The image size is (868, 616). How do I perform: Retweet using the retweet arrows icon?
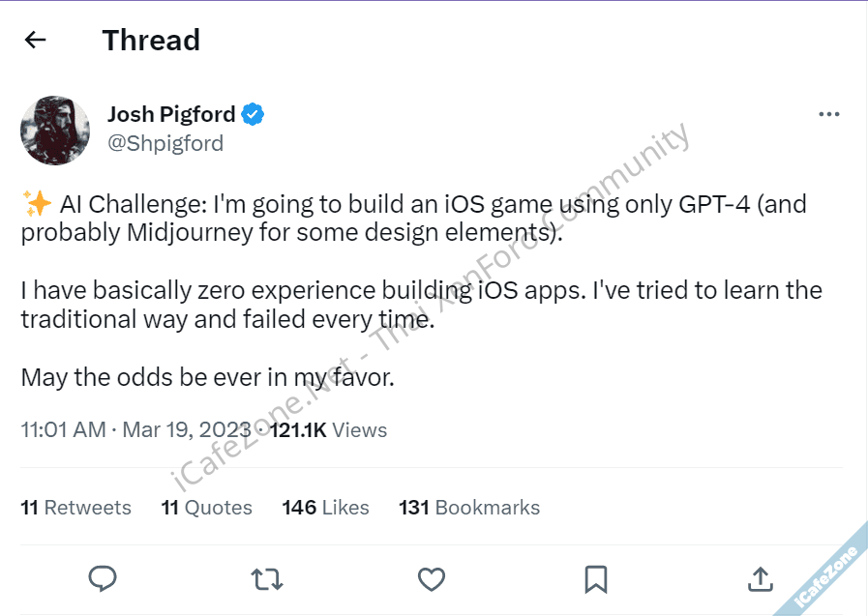point(267,578)
